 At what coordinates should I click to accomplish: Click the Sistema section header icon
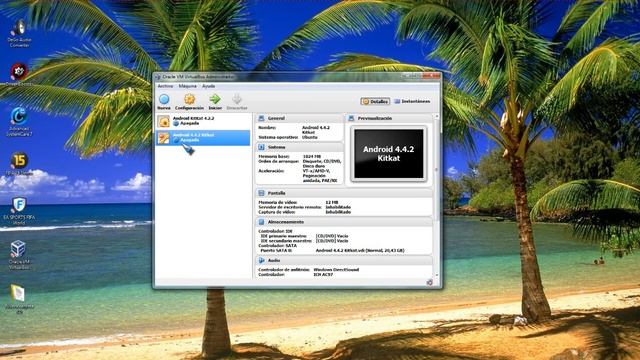pos(262,147)
